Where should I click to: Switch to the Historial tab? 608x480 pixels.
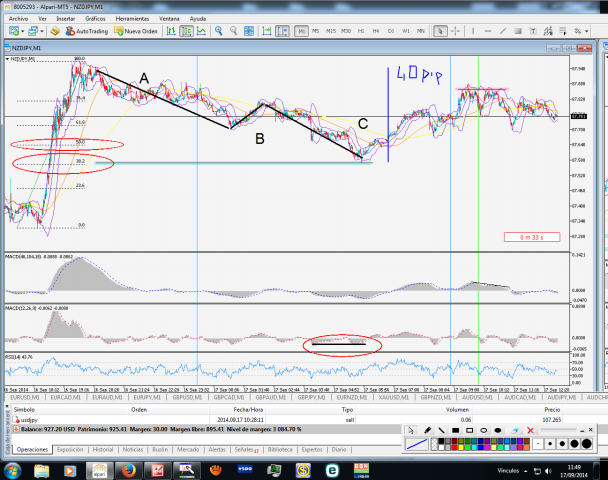click(103, 450)
